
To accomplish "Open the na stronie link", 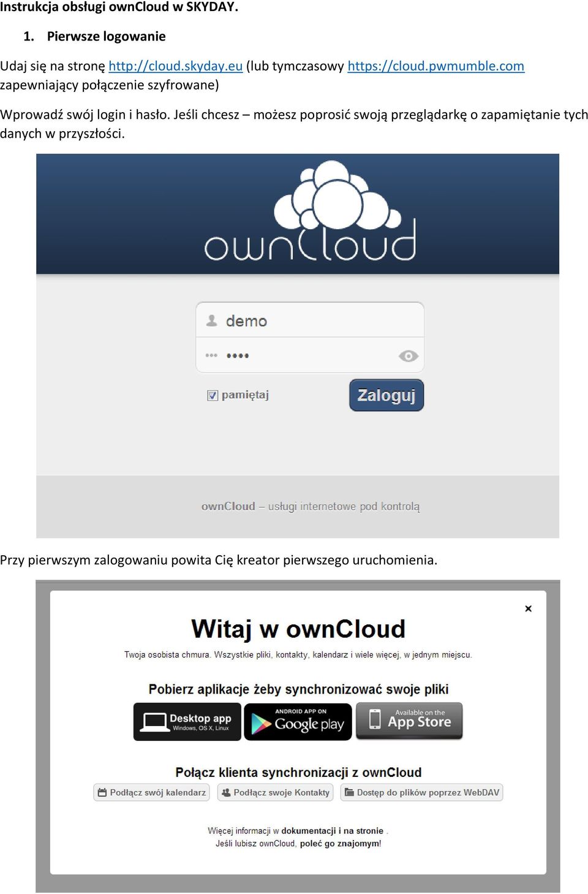I will [363, 831].
